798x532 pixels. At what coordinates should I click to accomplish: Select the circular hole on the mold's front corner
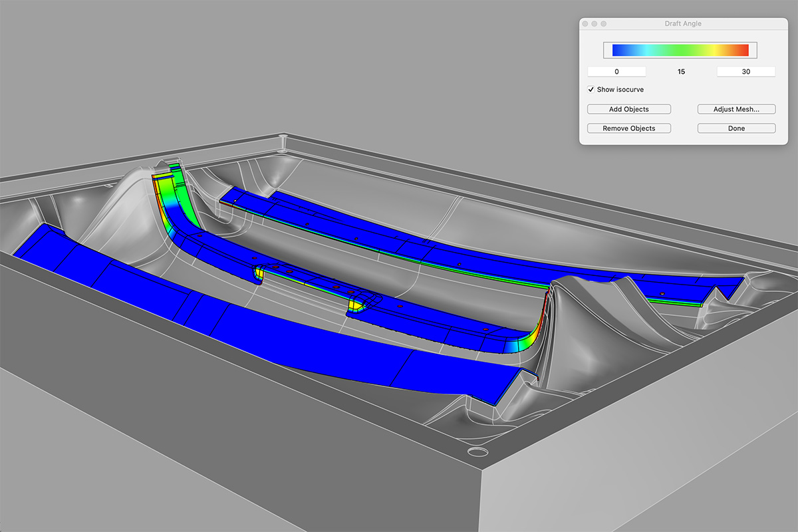pyautogui.click(x=476, y=452)
